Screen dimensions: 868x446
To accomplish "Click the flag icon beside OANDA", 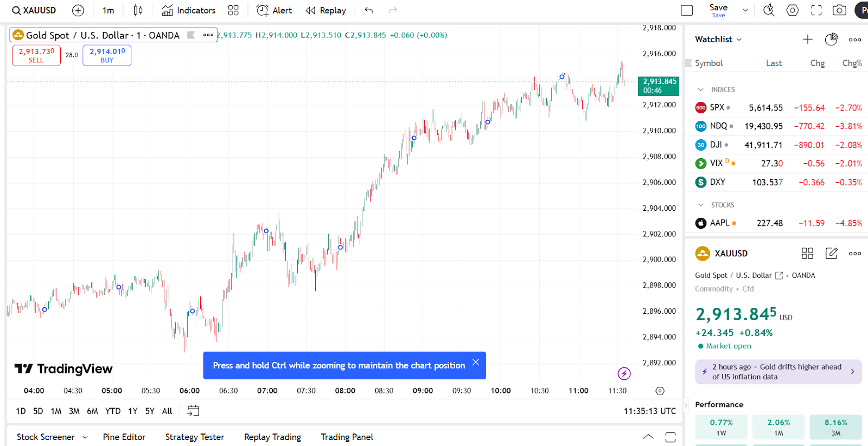I will coord(191,35).
